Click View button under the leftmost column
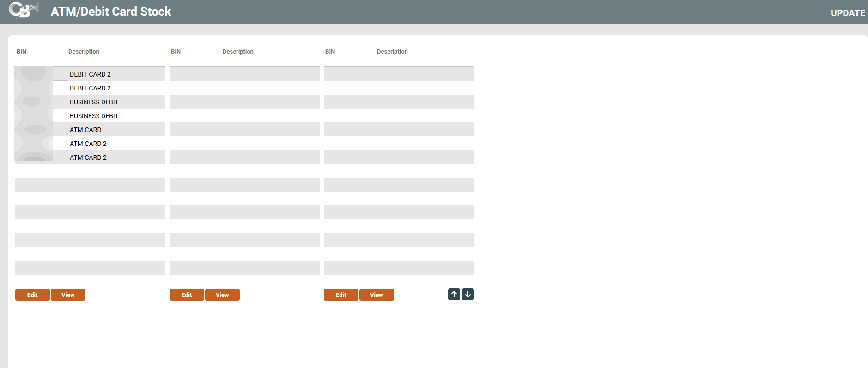 68,295
